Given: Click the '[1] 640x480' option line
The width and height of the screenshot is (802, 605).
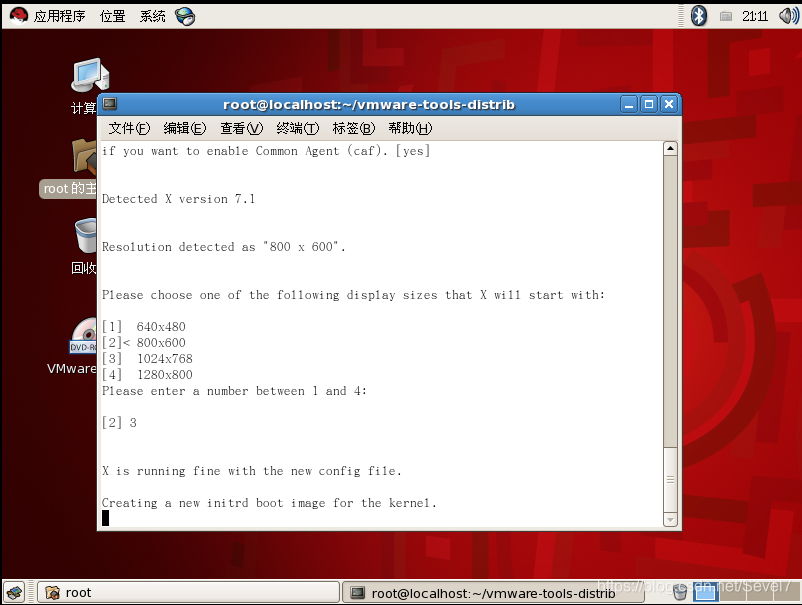Looking at the screenshot, I should click(144, 327).
